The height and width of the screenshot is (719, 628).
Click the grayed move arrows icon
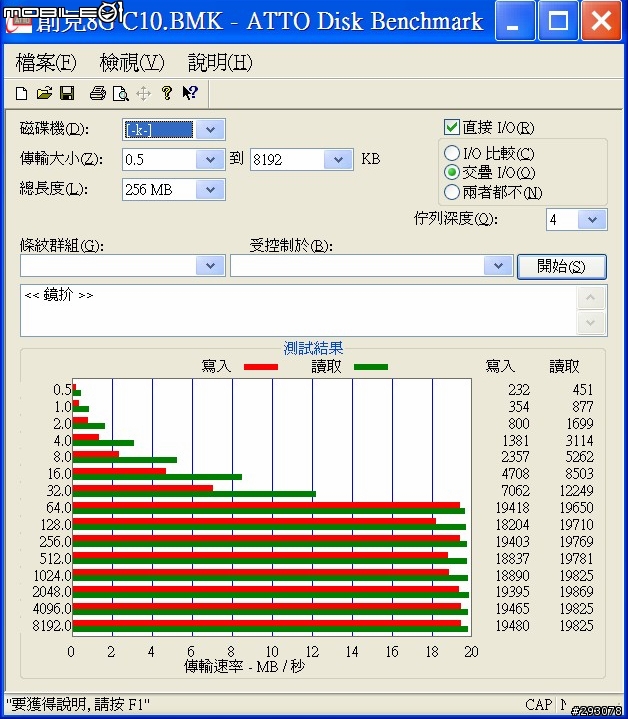(x=143, y=94)
